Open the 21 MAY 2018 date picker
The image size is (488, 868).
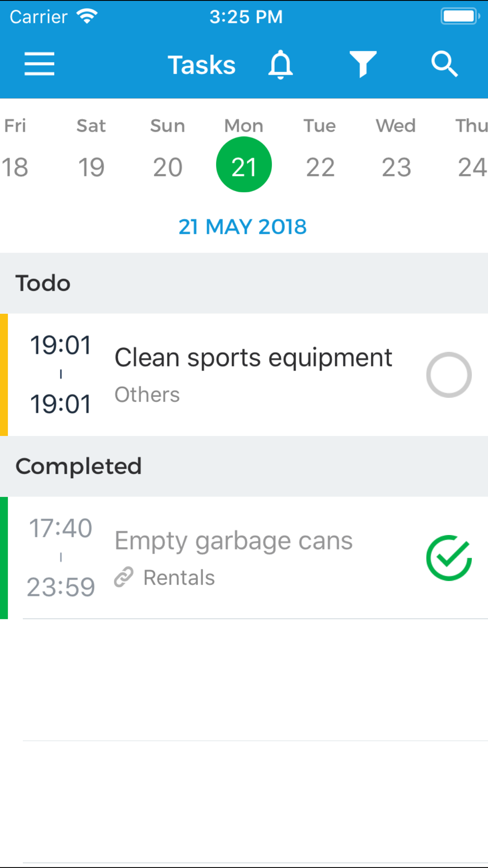pyautogui.click(x=243, y=227)
